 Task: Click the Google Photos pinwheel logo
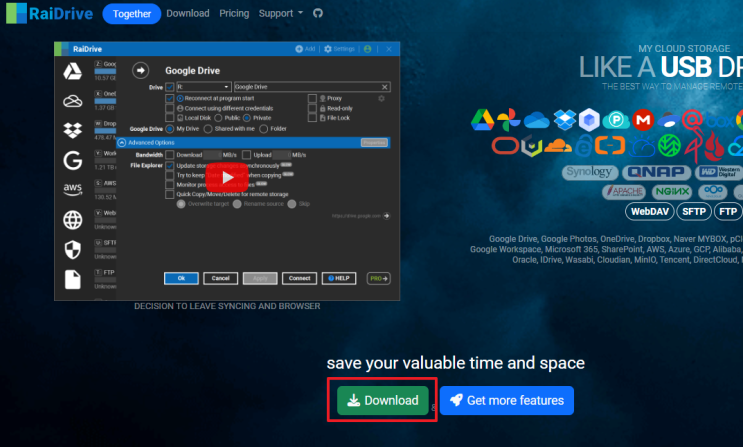click(x=509, y=119)
